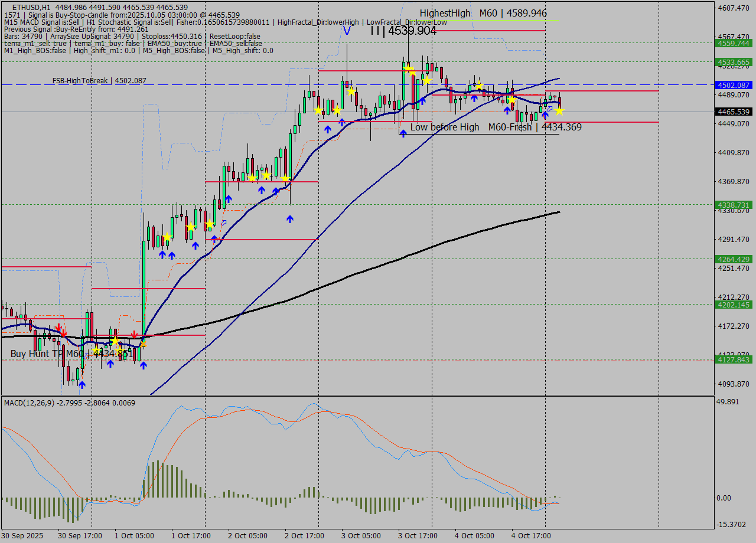This screenshot has height=543, width=756.
Task: Click the lowest blue arrow near 30 Sep 17:00
Action: tap(82, 385)
